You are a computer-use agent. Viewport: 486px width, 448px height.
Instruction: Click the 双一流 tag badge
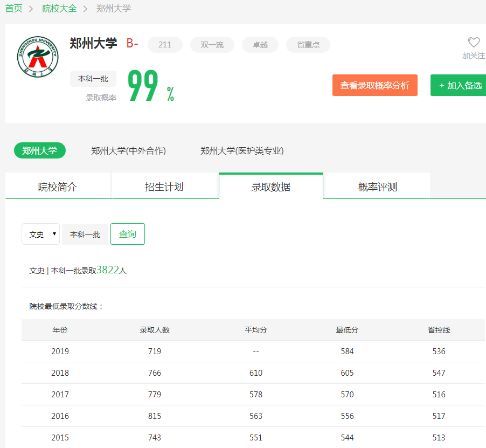pyautogui.click(x=212, y=45)
